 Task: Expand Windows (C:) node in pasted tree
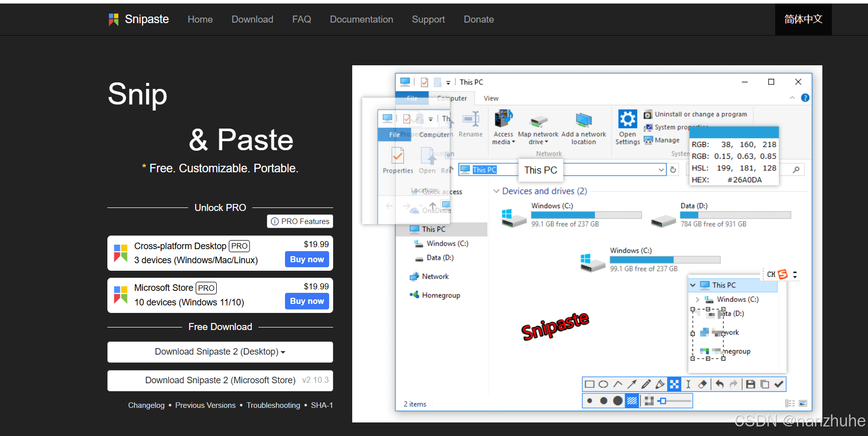(697, 299)
